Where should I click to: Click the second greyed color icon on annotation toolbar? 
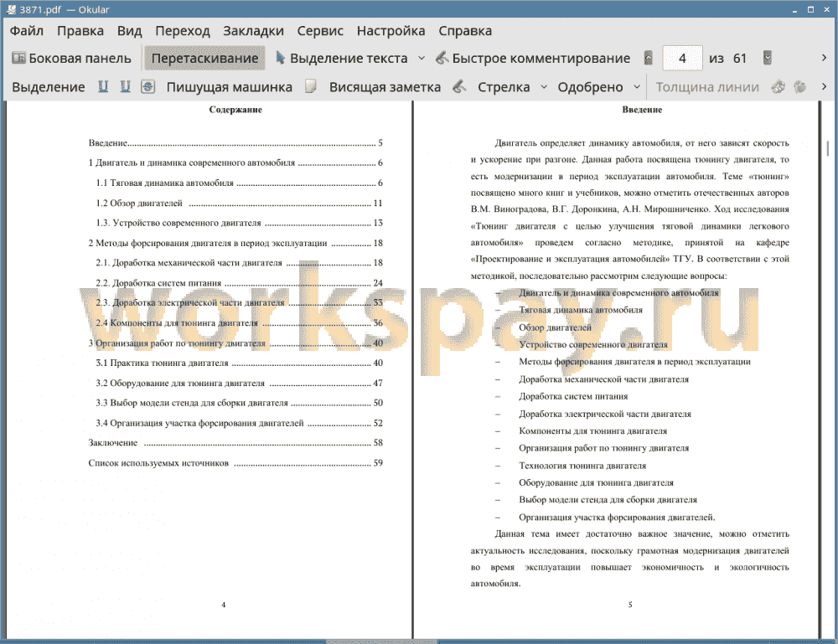tap(799, 86)
